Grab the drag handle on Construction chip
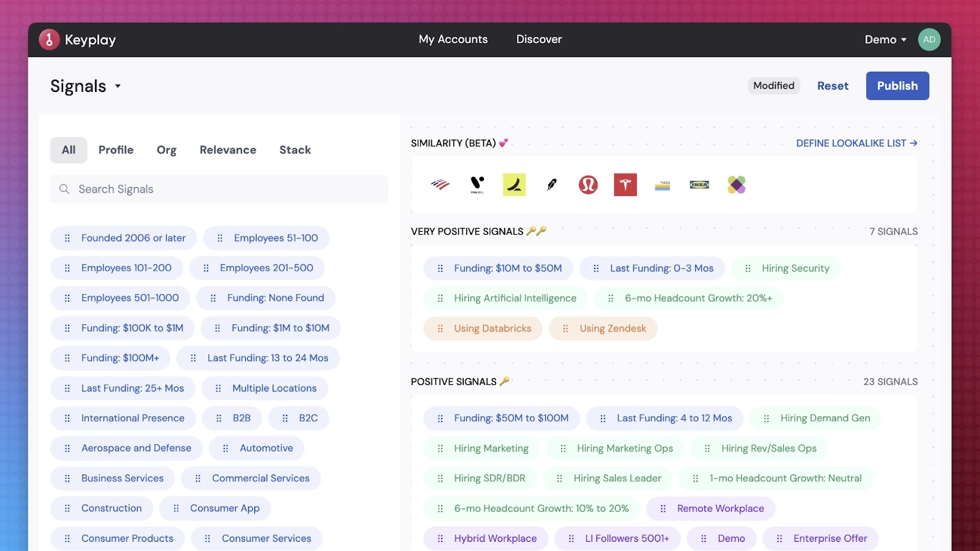This screenshot has height=551, width=980. [67, 508]
